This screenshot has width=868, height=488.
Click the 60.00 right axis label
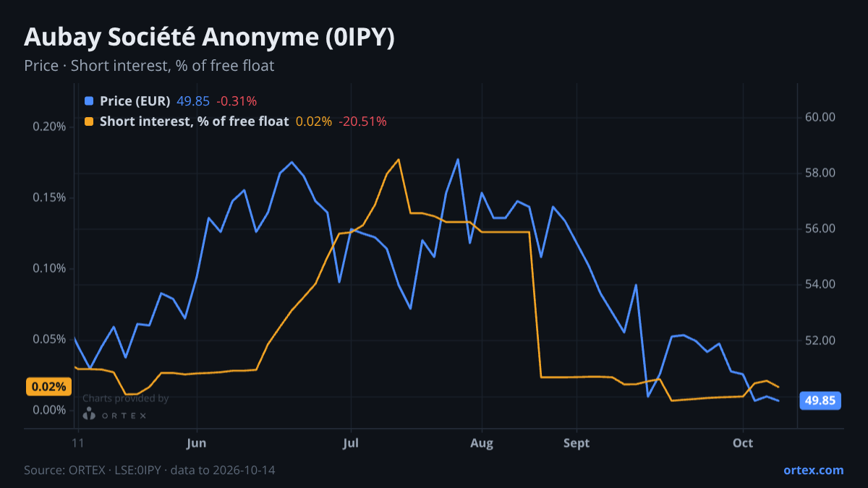820,117
